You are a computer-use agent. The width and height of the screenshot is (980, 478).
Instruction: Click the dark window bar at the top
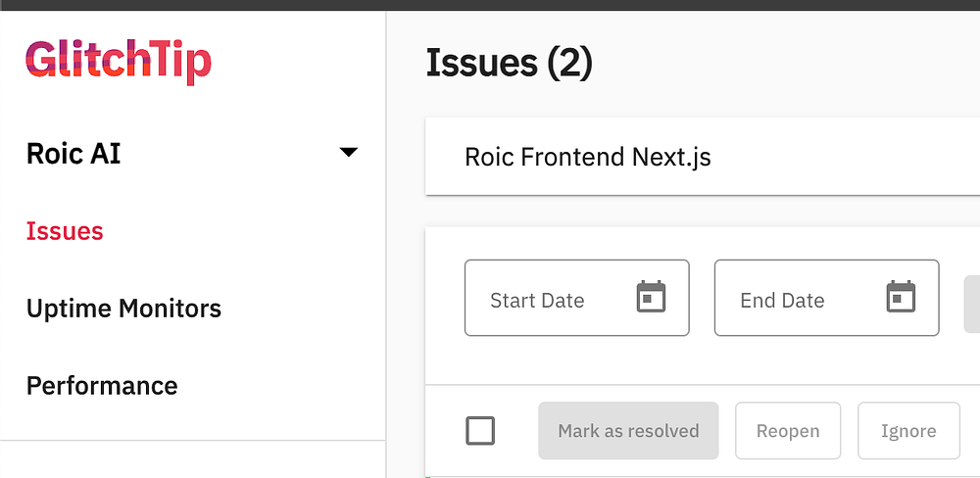coord(490,5)
